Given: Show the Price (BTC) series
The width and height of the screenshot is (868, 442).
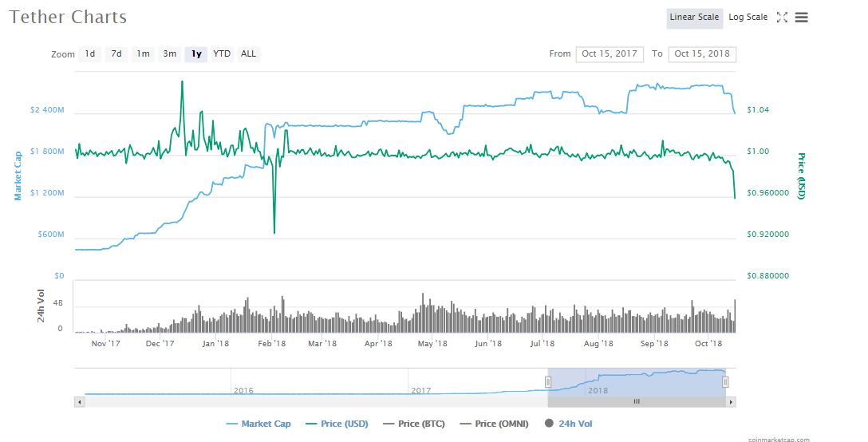Looking at the screenshot, I should coord(413,424).
